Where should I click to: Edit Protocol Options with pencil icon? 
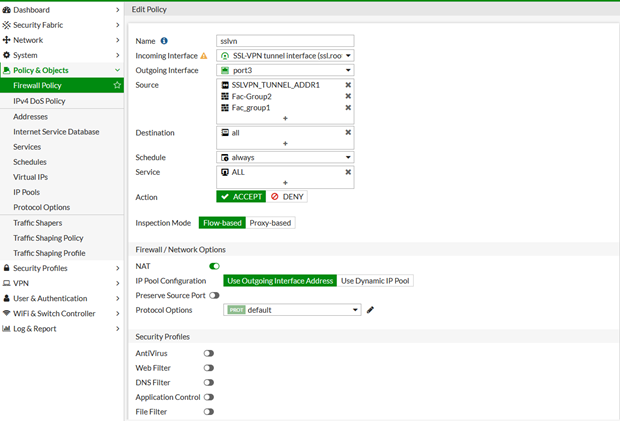(370, 310)
